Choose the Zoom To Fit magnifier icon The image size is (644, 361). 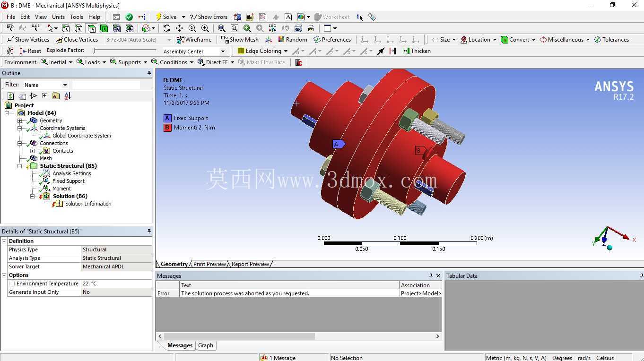tap(221, 28)
